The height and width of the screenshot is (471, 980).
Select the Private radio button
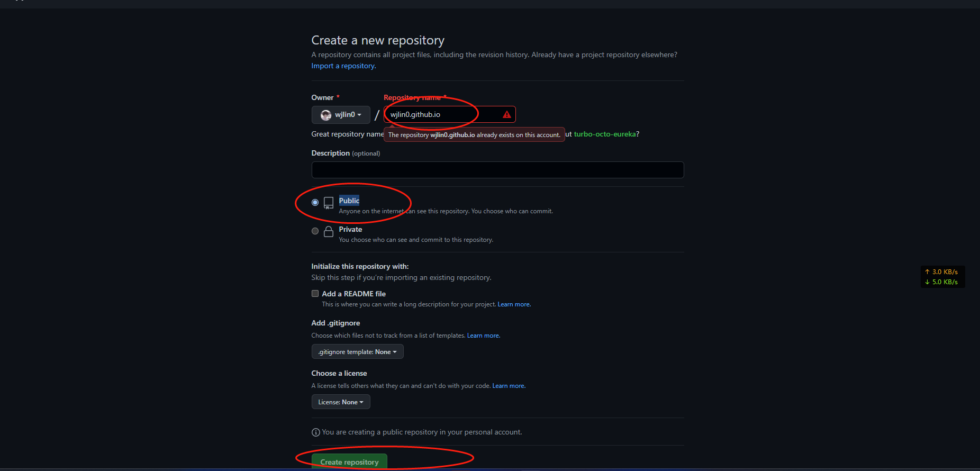coord(315,231)
